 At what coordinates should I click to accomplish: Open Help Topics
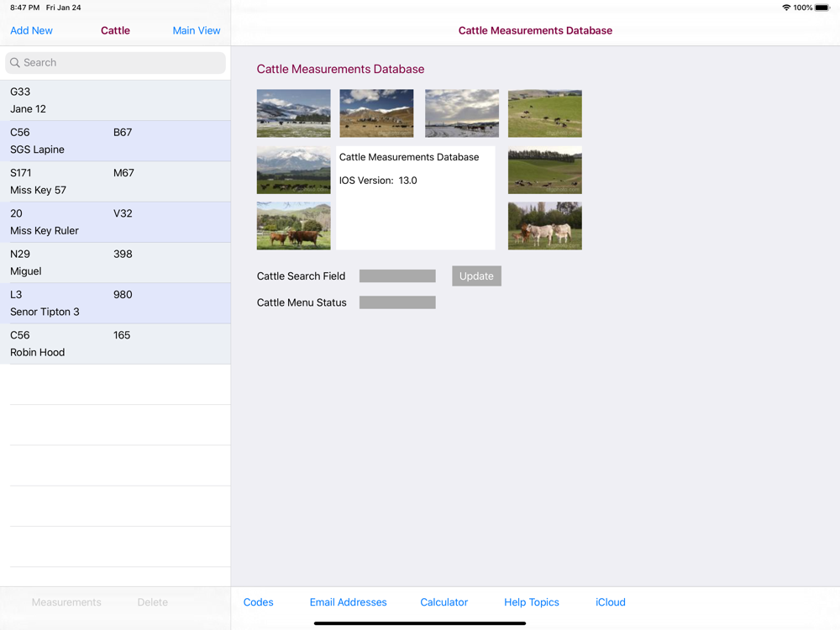[532, 602]
